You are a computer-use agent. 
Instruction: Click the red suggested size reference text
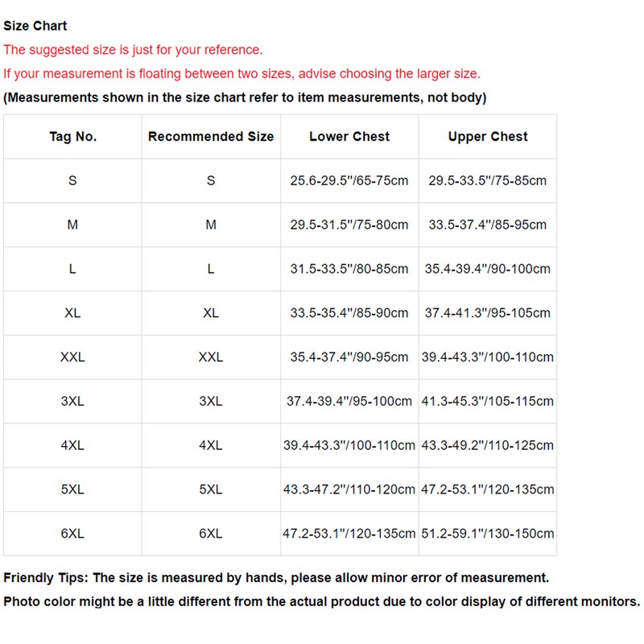[x=133, y=50]
